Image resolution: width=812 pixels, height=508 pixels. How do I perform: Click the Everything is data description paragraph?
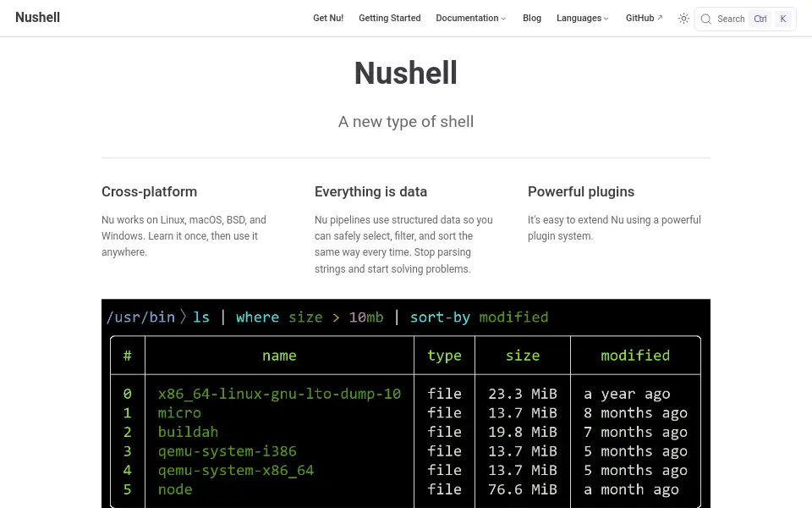click(x=404, y=244)
